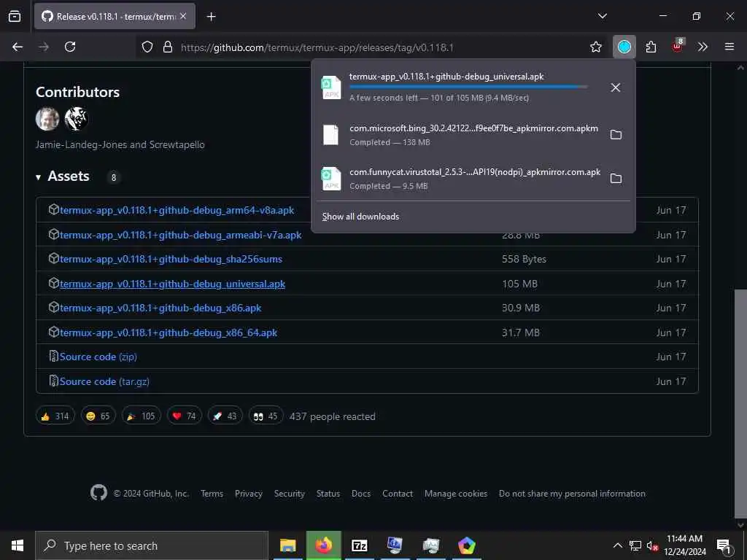This screenshot has width=747, height=560.
Task: Download termux debug x86_64 apk
Action: 169,332
